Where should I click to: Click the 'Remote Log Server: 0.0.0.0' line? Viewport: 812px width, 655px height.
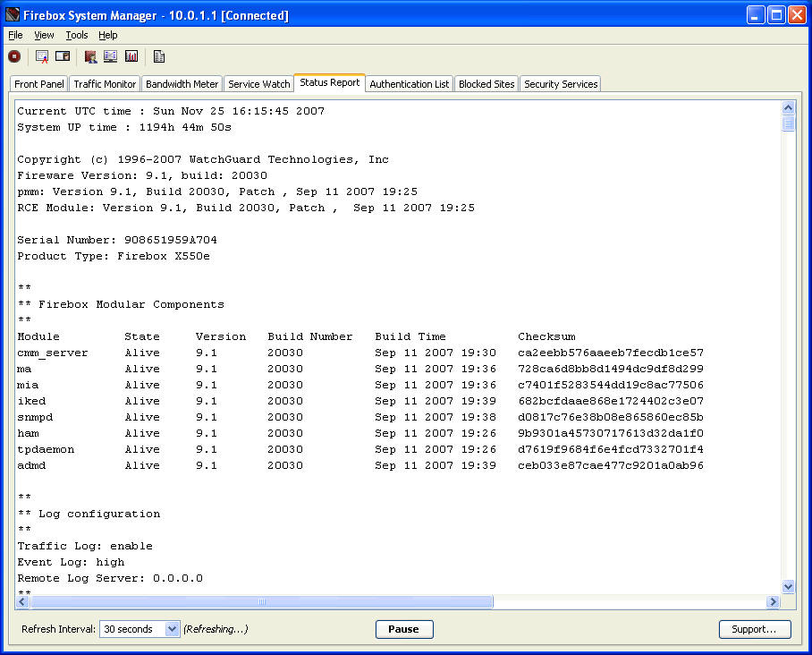(110, 578)
